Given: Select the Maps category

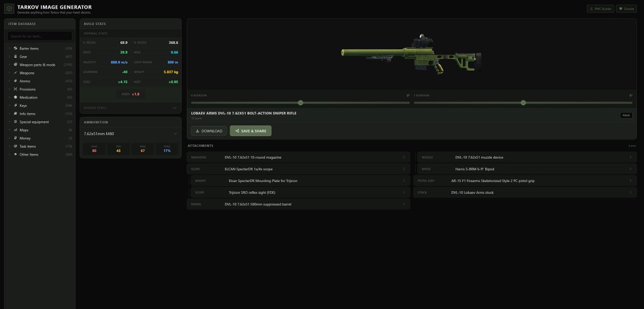Looking at the screenshot, I should pos(40,130).
